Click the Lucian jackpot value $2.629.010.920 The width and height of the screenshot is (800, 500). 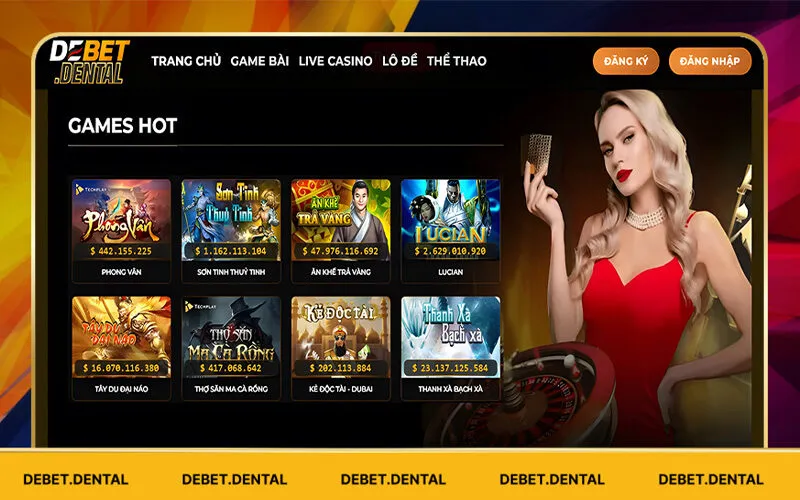(x=450, y=251)
